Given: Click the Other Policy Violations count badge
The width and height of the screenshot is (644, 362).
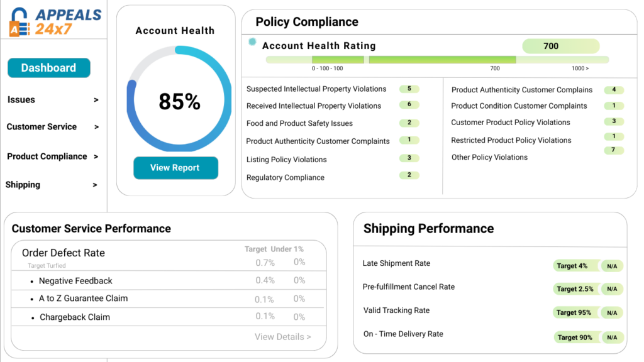Looking at the screenshot, I should (x=613, y=150).
